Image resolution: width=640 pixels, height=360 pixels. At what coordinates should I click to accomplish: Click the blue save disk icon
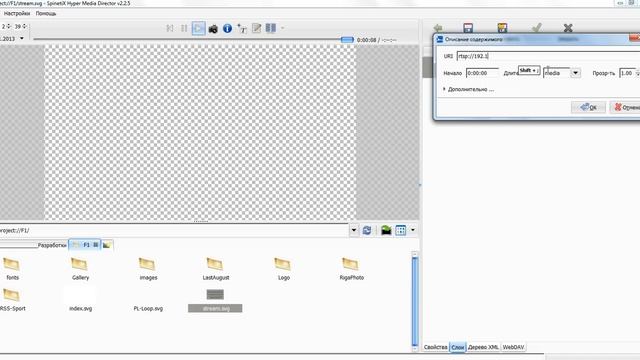[468, 28]
